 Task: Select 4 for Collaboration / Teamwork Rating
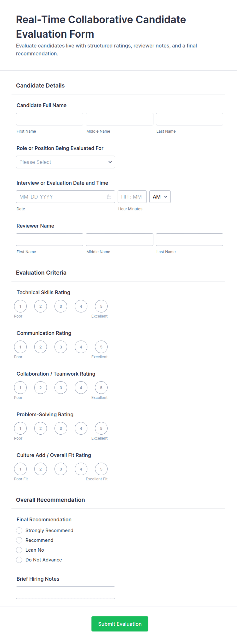[81, 388]
